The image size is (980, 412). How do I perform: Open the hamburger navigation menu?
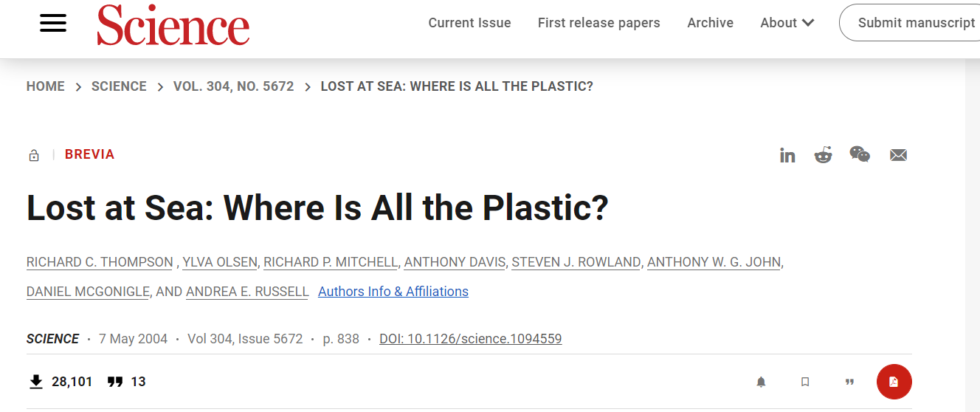53,23
